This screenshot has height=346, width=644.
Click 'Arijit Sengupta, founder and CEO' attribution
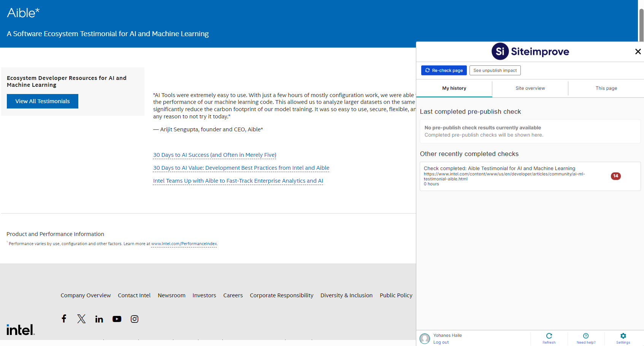[208, 129]
